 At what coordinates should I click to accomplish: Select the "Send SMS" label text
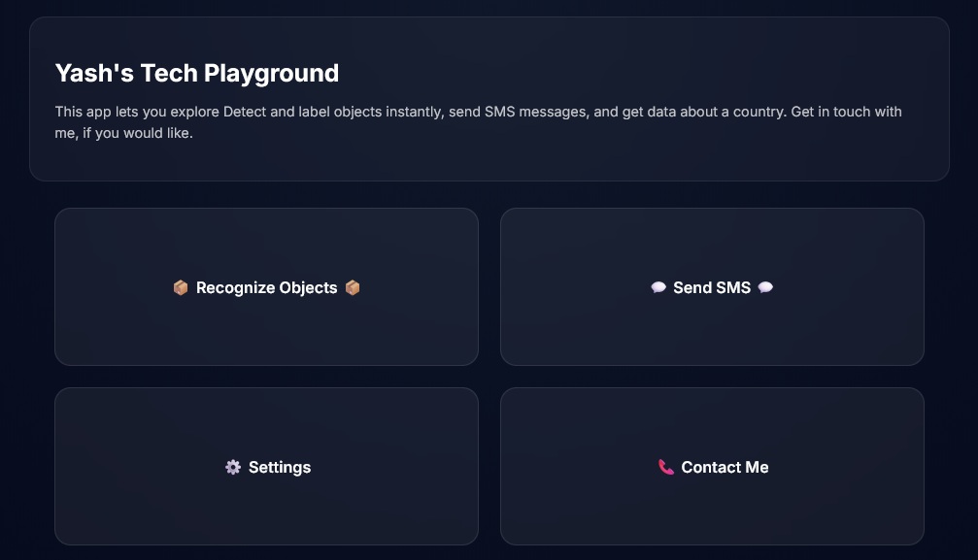[712, 288]
